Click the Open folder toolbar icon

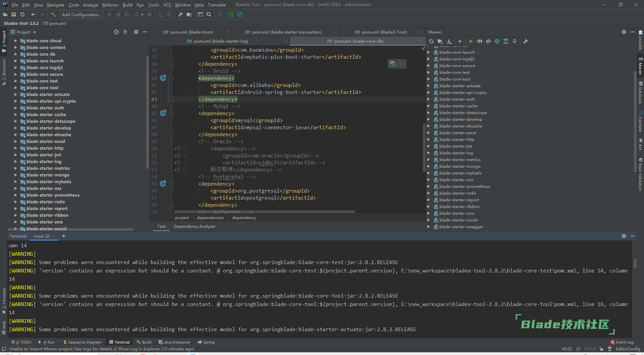click(x=5, y=14)
